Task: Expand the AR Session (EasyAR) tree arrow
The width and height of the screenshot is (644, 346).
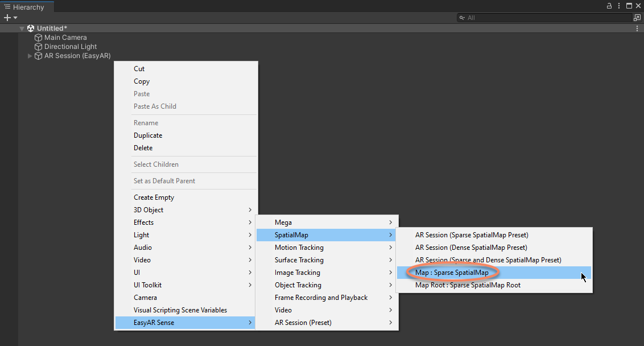Action: click(x=30, y=56)
